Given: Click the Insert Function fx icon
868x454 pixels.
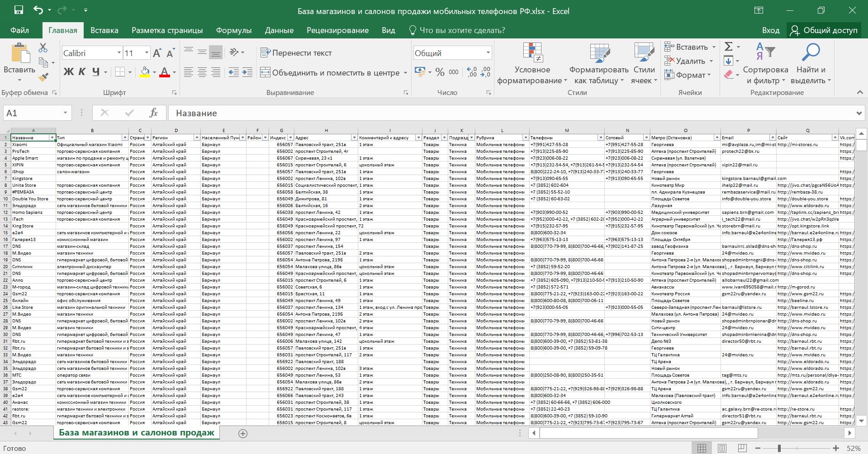Looking at the screenshot, I should click(x=153, y=113).
